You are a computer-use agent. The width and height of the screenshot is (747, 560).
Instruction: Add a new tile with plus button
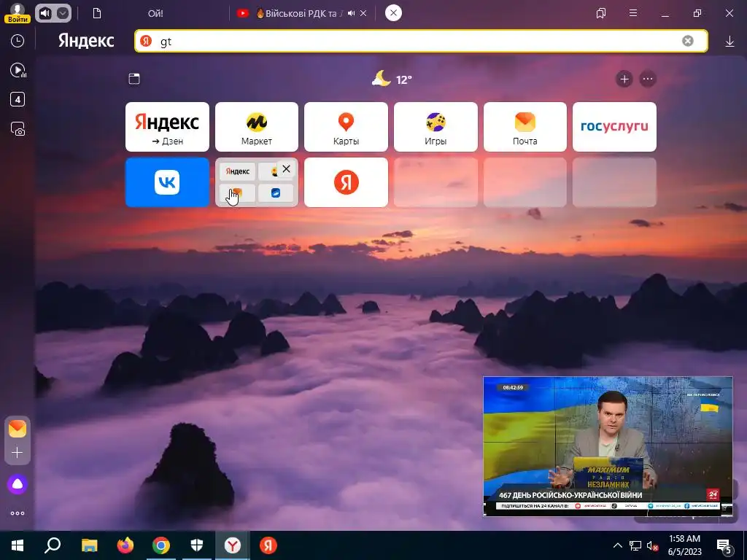tap(624, 79)
